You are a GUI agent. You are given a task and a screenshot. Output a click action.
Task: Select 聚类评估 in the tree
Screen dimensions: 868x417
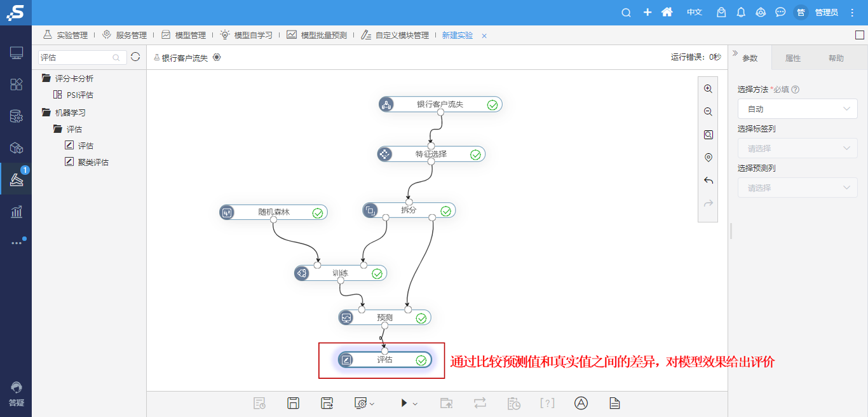point(93,162)
